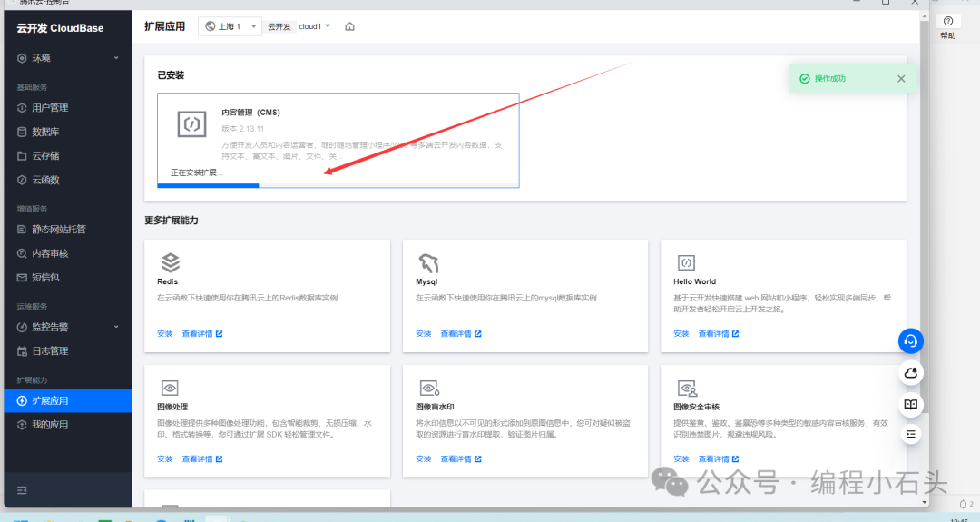Select 扩展应用 in sidebar

click(x=67, y=400)
